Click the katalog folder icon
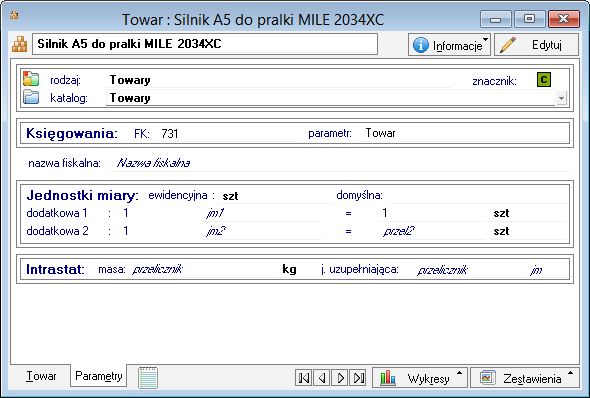The height and width of the screenshot is (398, 590). [31, 97]
